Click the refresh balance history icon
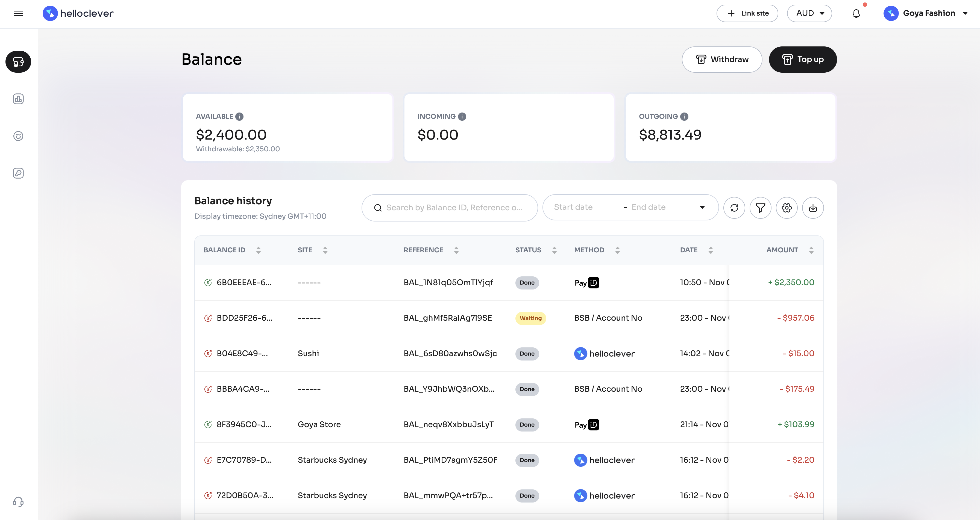This screenshot has width=980, height=520. [734, 208]
